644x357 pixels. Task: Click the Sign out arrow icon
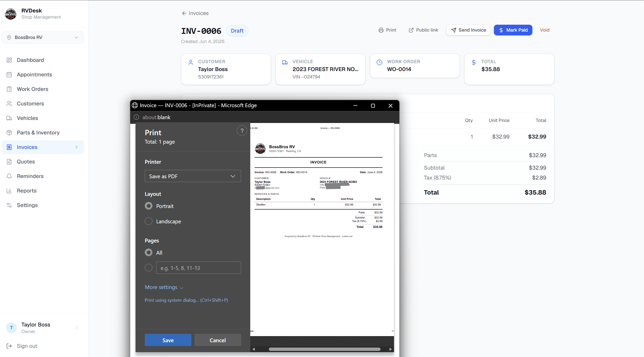9,346
